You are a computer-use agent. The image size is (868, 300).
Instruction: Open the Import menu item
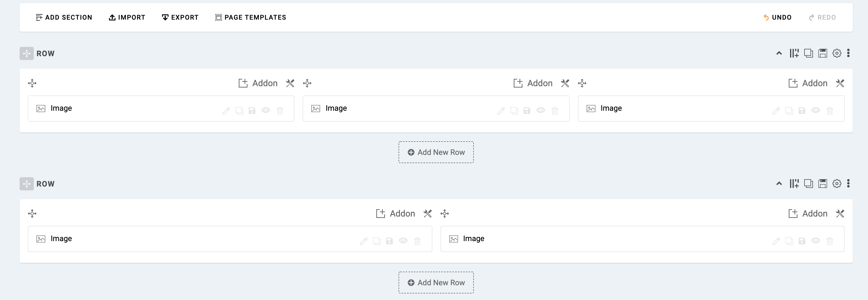(x=127, y=17)
